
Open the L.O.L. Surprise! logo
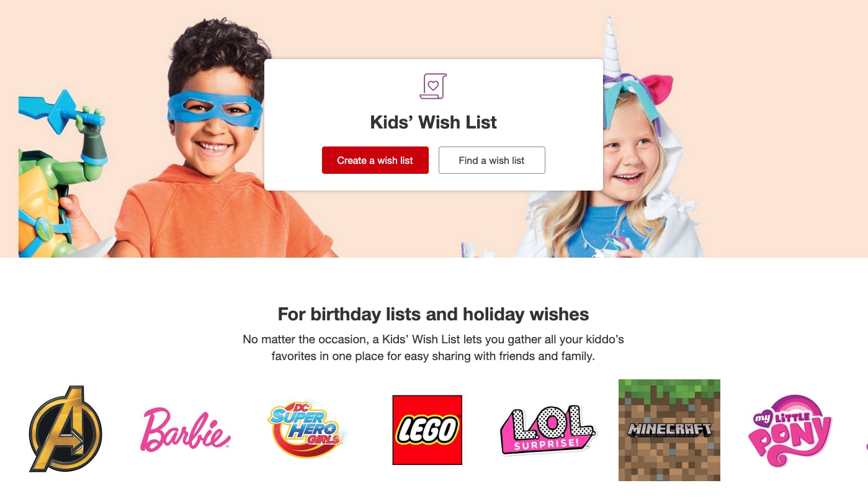tap(547, 430)
